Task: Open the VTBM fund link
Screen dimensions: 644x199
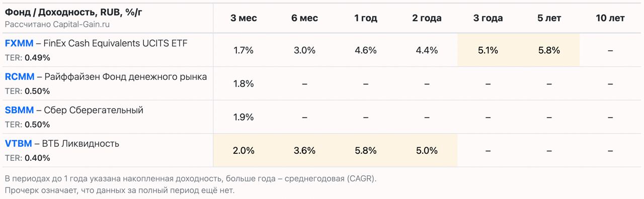Action: pyautogui.click(x=19, y=144)
